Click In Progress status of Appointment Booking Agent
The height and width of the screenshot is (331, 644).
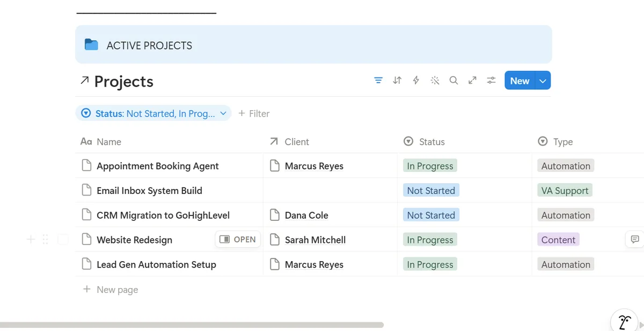(x=430, y=166)
